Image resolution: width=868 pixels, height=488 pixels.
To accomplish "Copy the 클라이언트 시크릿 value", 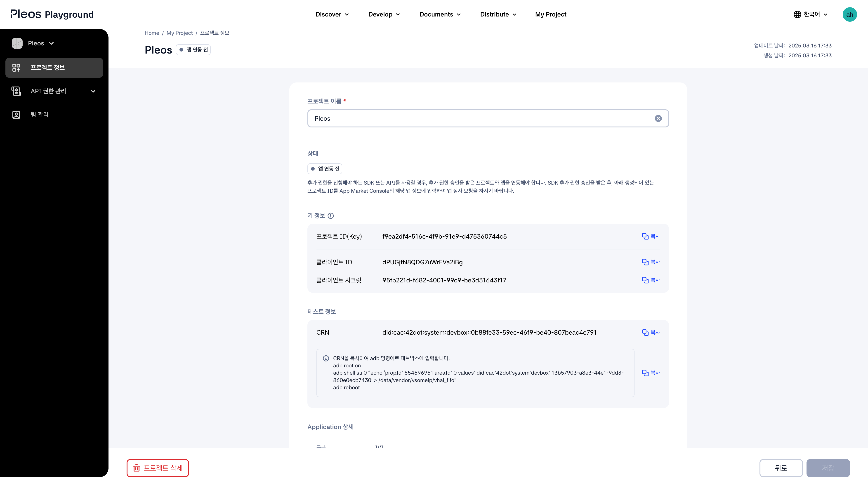I will (651, 280).
